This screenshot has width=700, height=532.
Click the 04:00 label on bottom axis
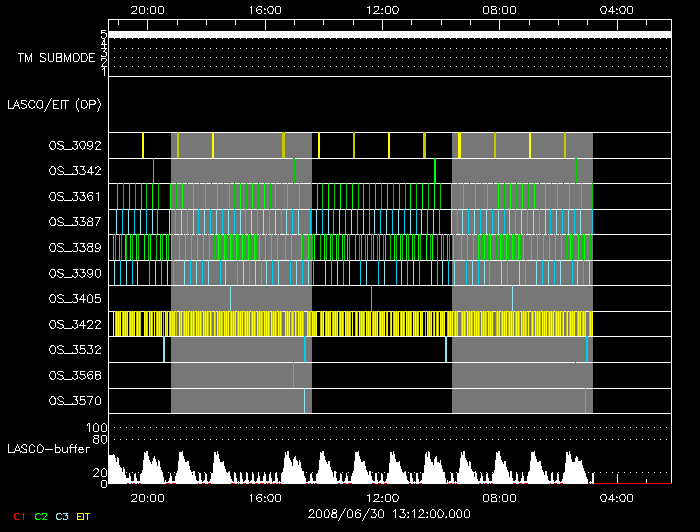(x=616, y=497)
